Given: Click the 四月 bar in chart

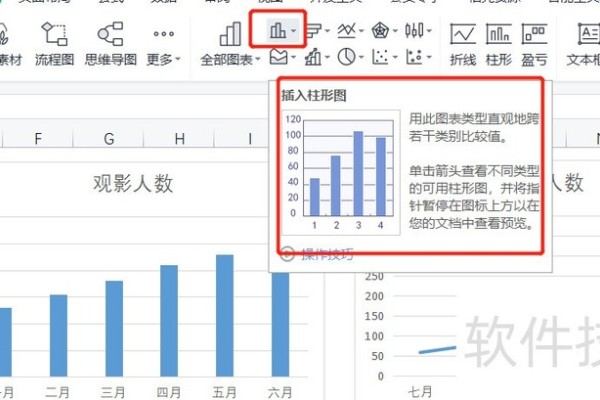Looking at the screenshot, I should [x=169, y=321].
